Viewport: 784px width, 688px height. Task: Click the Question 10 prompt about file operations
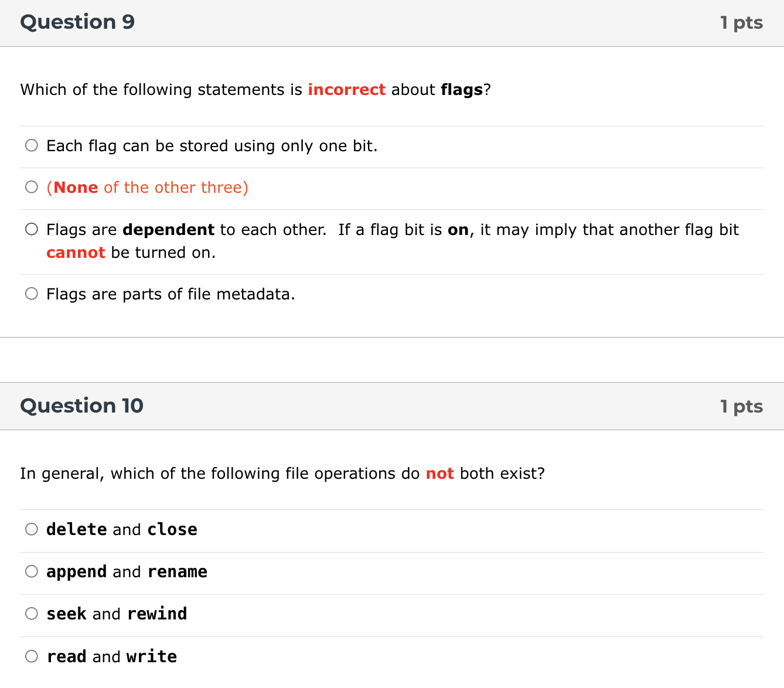(x=282, y=473)
